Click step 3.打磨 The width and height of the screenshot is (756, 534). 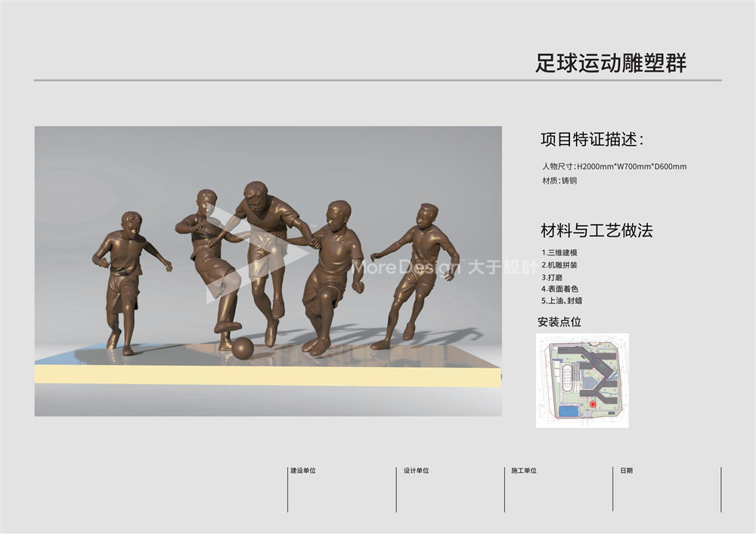552,277
